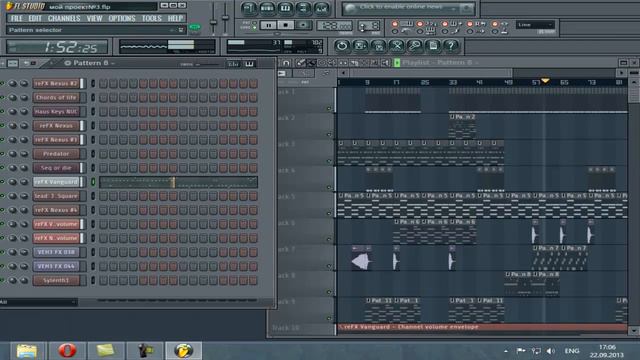Click the orange playlist timeline position marker
Viewport: 640px width, 360px height.
pyautogui.click(x=545, y=81)
